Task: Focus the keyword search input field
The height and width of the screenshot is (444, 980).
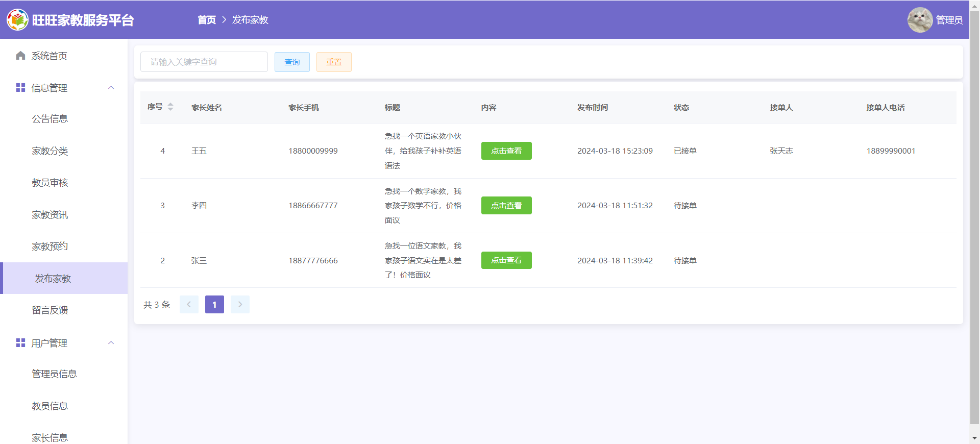Action: coord(204,62)
